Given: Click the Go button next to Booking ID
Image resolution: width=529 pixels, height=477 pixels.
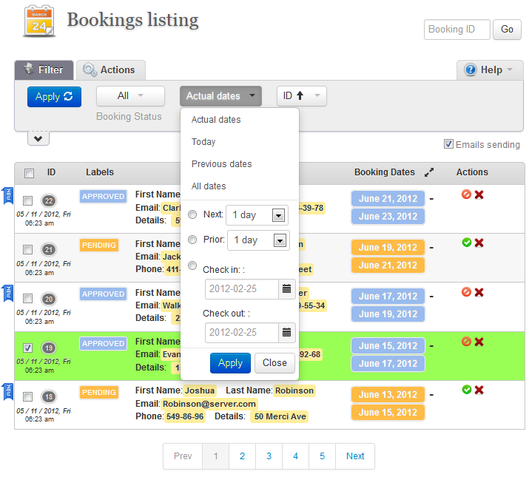Looking at the screenshot, I should tap(507, 30).
